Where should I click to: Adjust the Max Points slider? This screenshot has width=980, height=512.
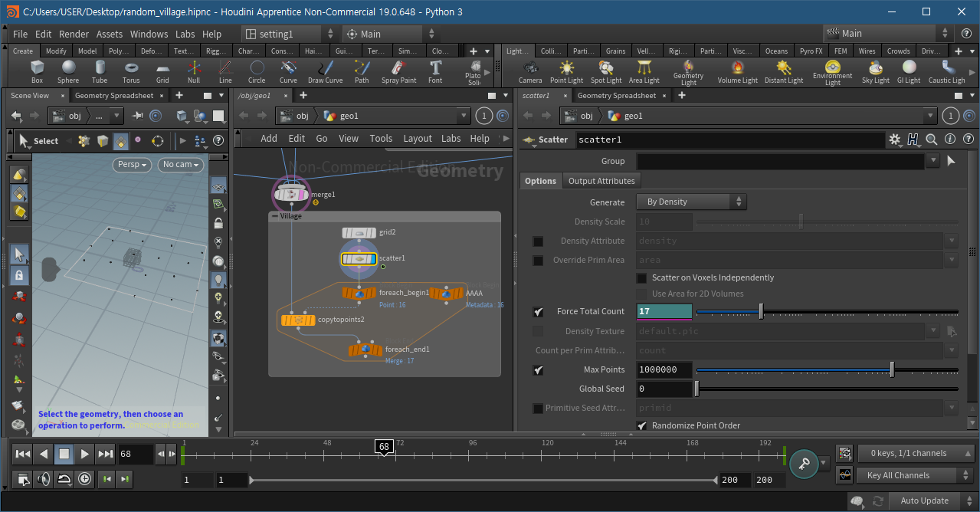pyautogui.click(x=828, y=369)
